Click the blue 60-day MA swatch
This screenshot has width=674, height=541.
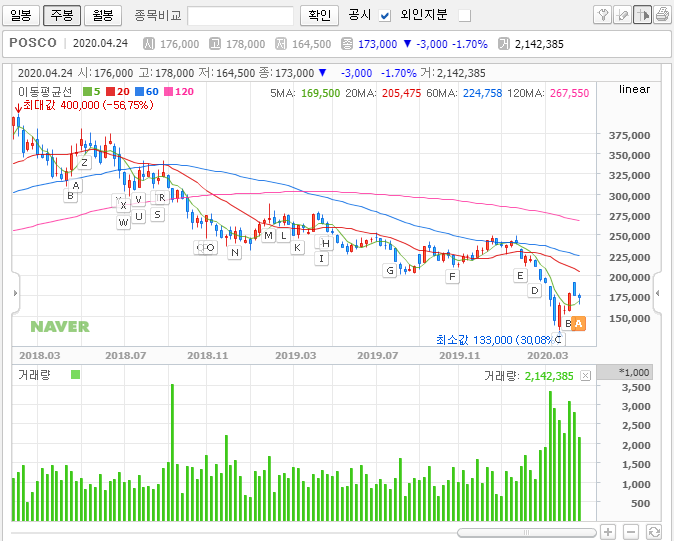pos(139,92)
